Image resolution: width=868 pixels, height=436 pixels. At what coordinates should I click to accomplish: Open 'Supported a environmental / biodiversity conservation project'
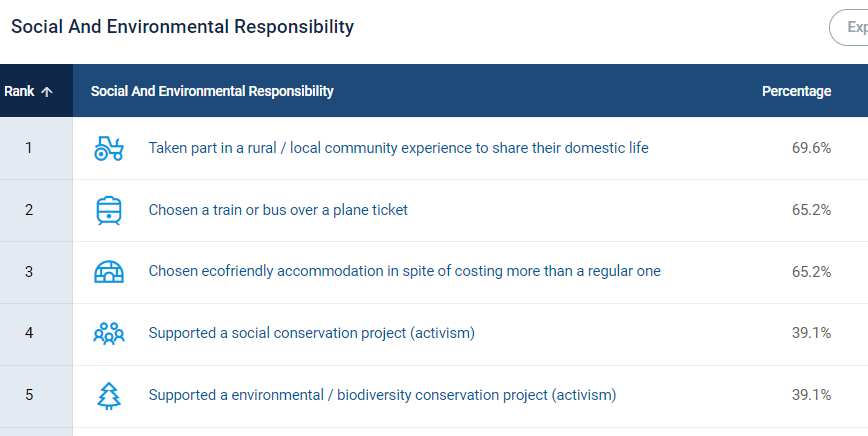[382, 395]
